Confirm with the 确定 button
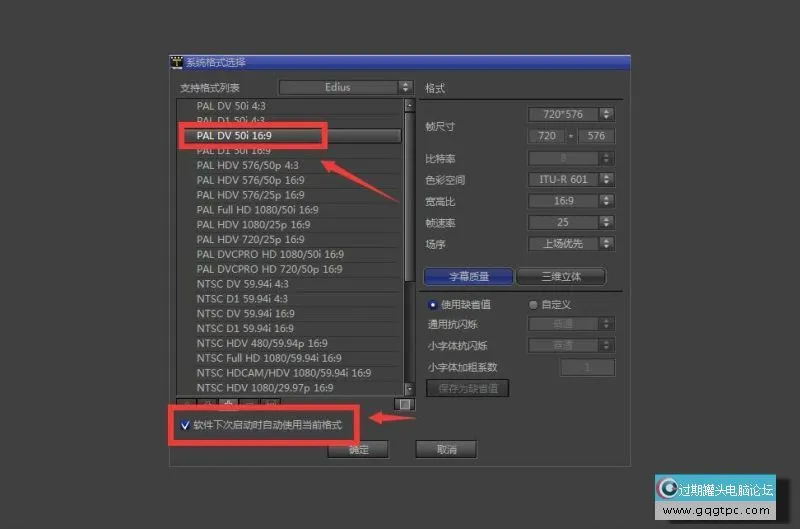The height and width of the screenshot is (529, 800). (358, 449)
